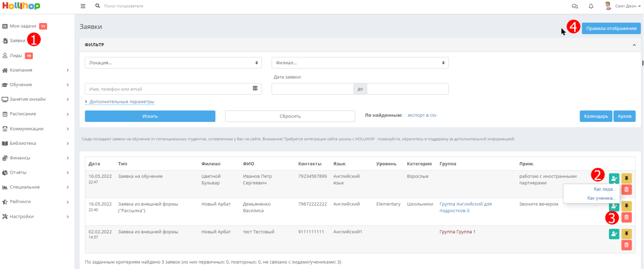This screenshot has width=644, height=269.
Task: Click the green convert icon for тест Тестовый
Action: click(x=614, y=234)
